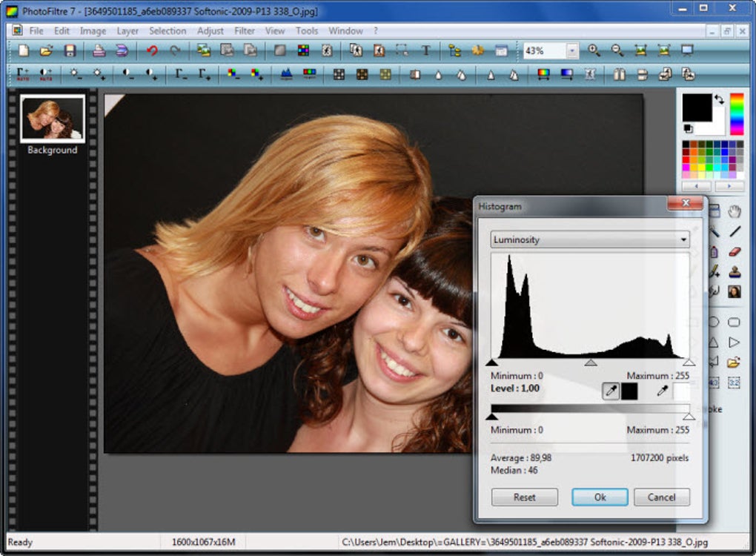Select the Text tool in toolbar
Viewport: 756px width, 556px height.
click(x=426, y=50)
